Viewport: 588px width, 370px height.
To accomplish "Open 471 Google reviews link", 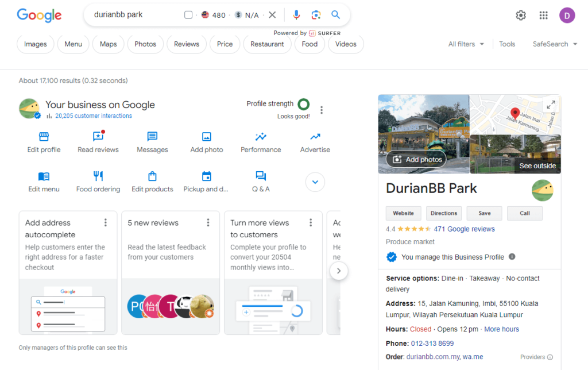I will pos(464,229).
